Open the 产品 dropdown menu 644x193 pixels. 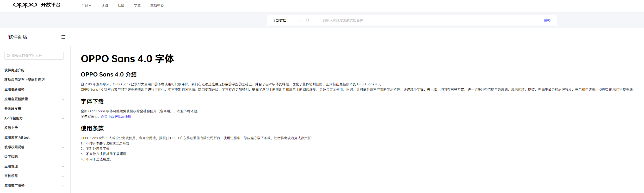pos(86,5)
